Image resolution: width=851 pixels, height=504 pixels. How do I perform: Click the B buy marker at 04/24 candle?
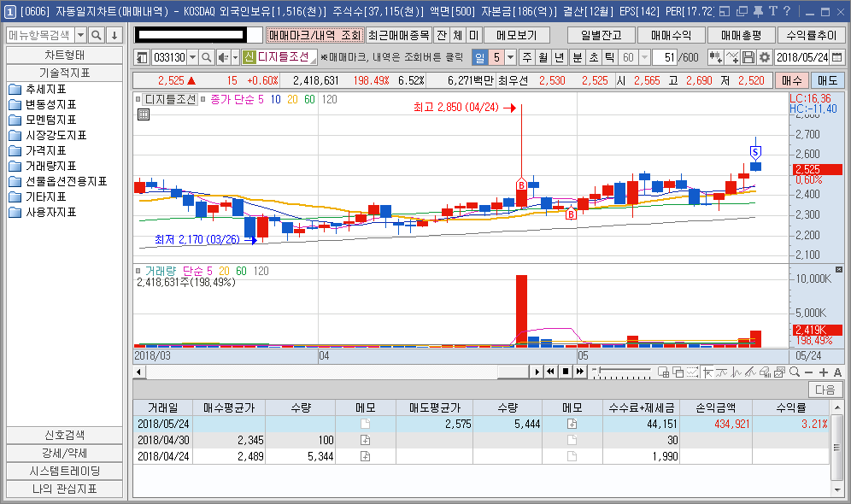pyautogui.click(x=521, y=185)
